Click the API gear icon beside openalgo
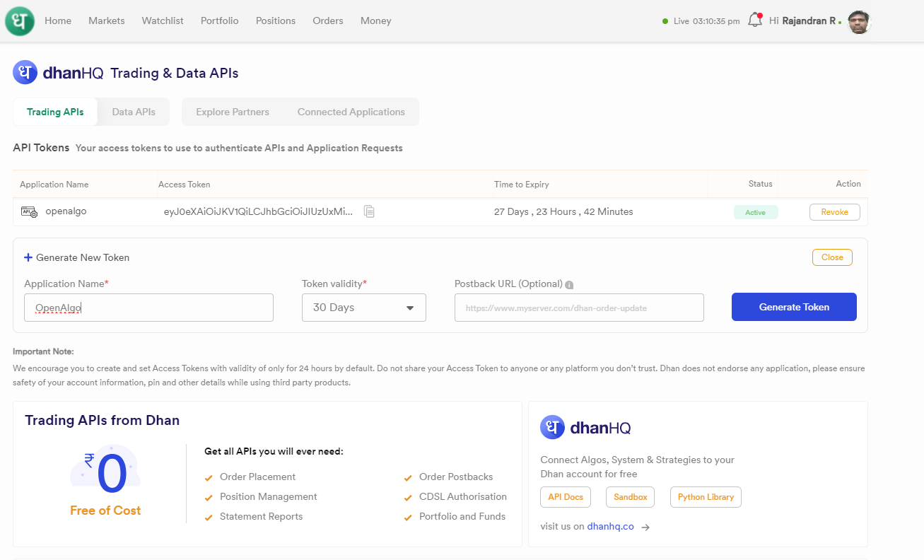The width and height of the screenshot is (924, 560). [30, 211]
